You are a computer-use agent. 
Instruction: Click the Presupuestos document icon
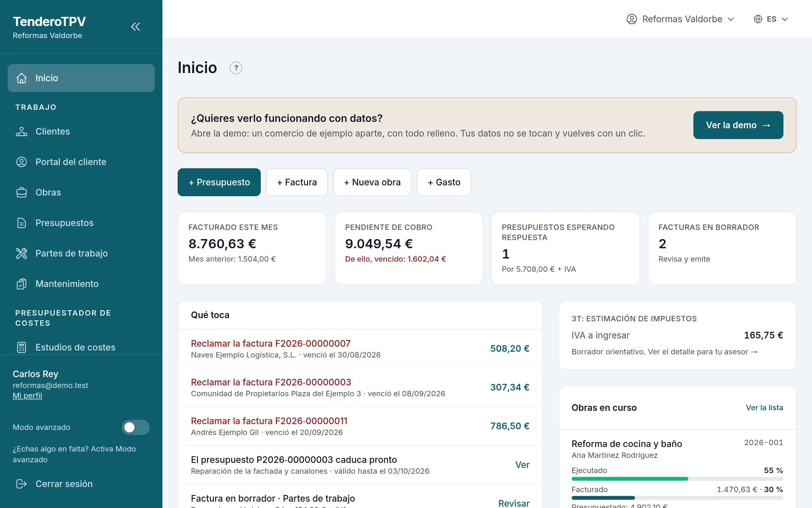tap(22, 223)
